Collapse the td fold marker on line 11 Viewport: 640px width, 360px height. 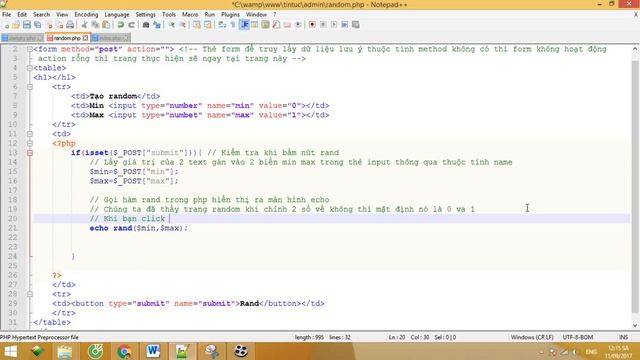30,134
